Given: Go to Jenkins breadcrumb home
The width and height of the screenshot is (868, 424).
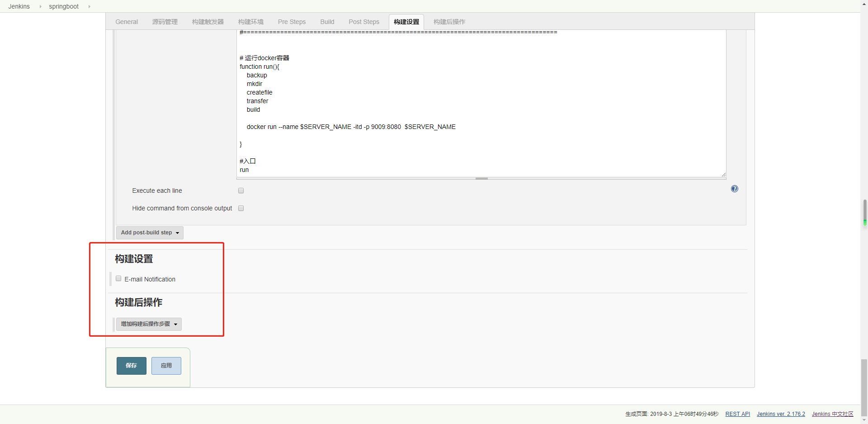Looking at the screenshot, I should 19,6.
